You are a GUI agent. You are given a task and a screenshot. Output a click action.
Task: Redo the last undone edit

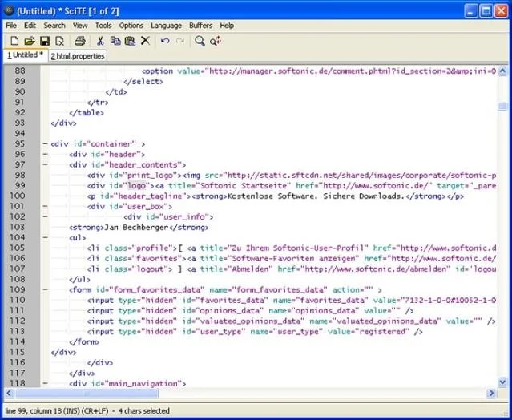[180, 41]
